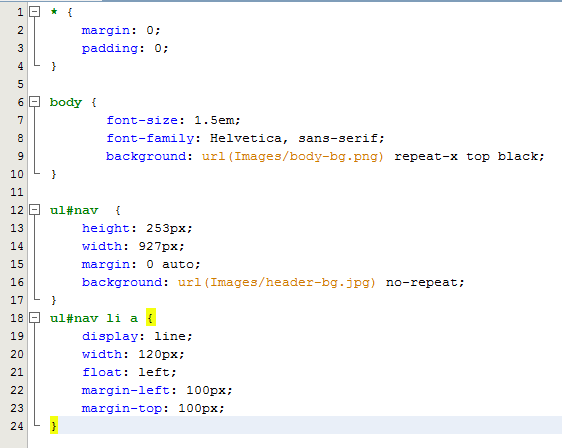This screenshot has height=448, width=562.
Task: Click the 'line' display value
Action: pyautogui.click(x=170, y=336)
